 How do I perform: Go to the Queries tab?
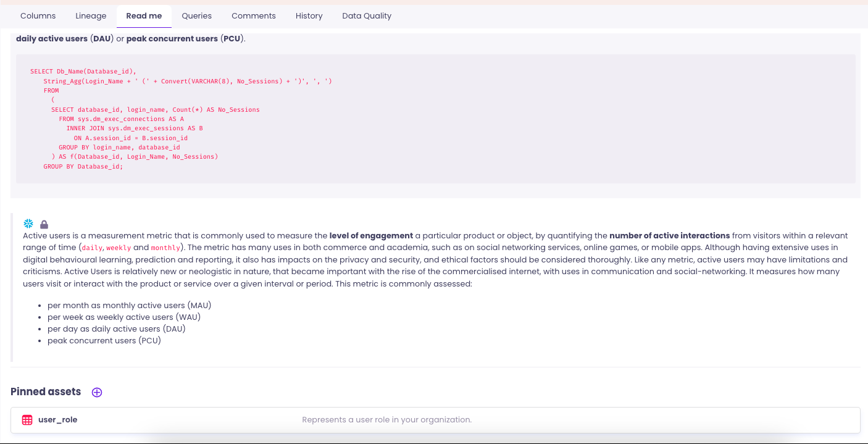click(x=196, y=16)
